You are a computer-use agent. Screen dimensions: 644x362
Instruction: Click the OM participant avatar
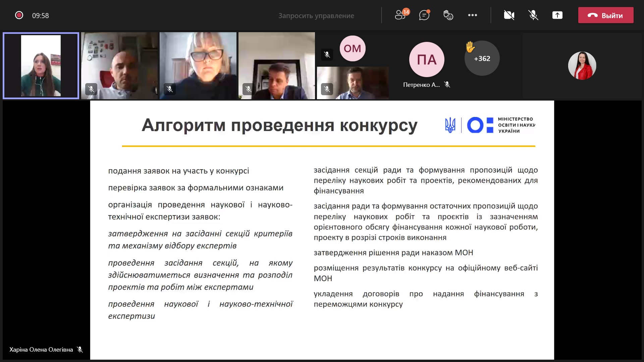pos(353,48)
